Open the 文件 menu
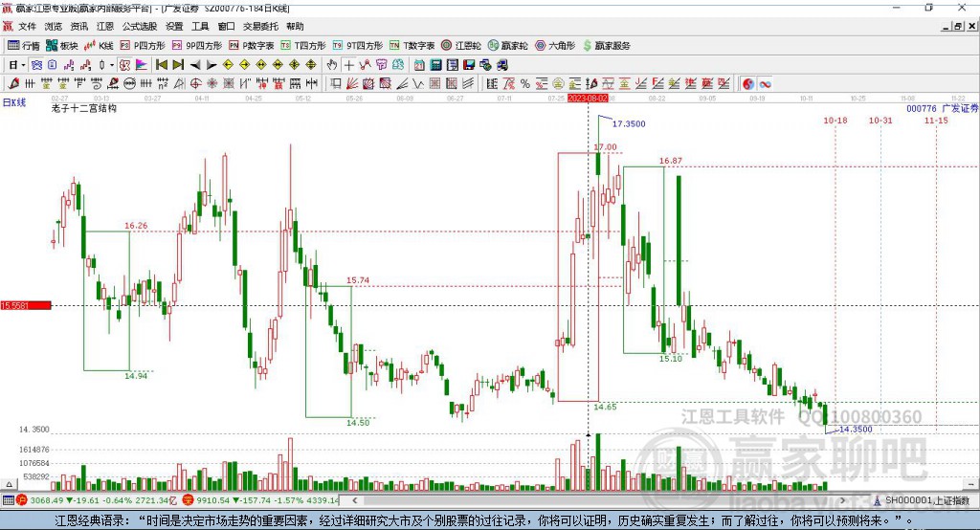 [x=27, y=26]
